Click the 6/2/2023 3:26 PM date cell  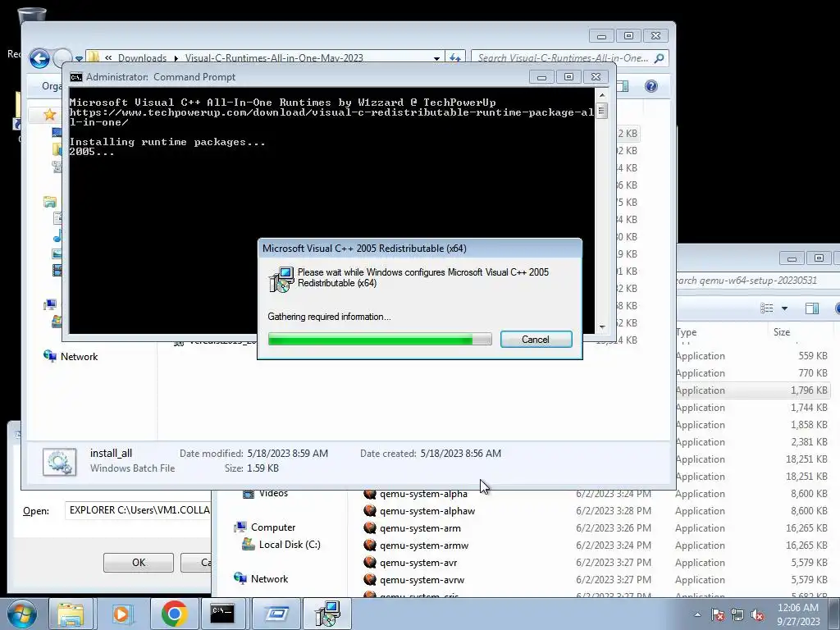click(x=614, y=528)
